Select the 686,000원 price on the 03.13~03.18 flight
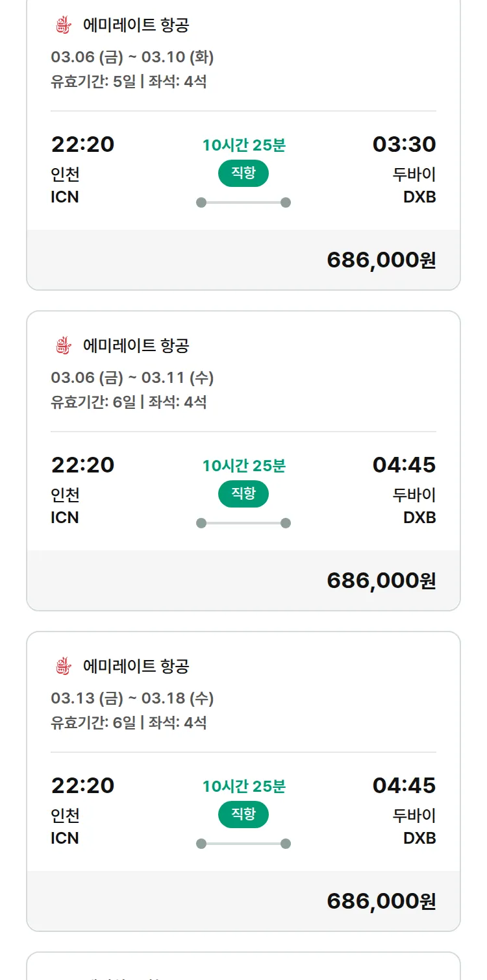Image resolution: width=487 pixels, height=980 pixels. (x=381, y=901)
